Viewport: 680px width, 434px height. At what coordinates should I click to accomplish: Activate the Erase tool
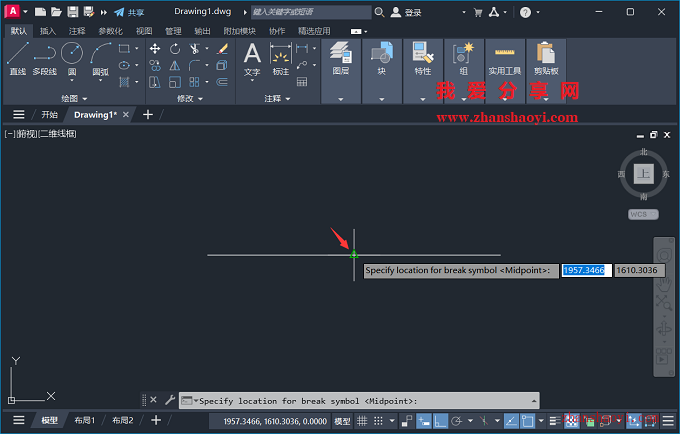pyautogui.click(x=222, y=49)
